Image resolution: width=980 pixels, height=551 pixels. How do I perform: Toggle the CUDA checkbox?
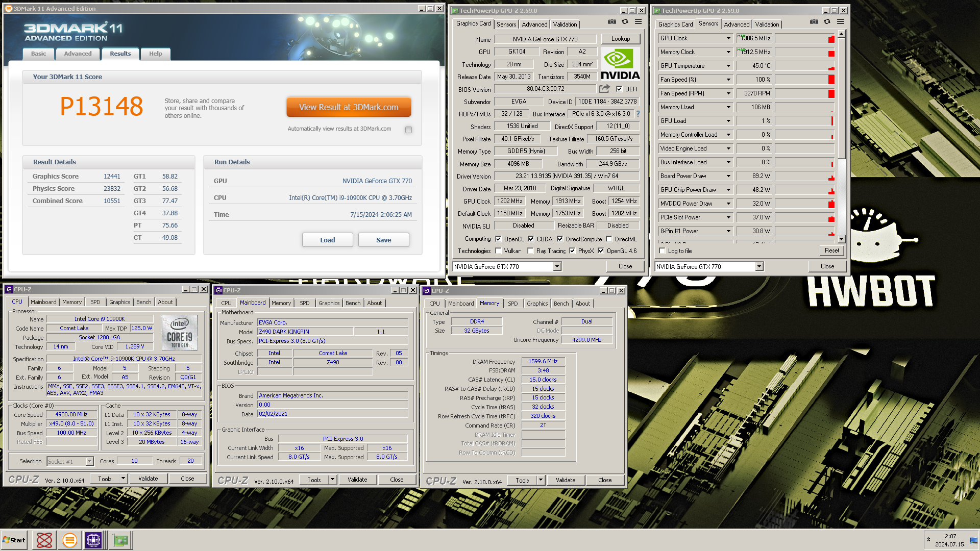(x=531, y=239)
